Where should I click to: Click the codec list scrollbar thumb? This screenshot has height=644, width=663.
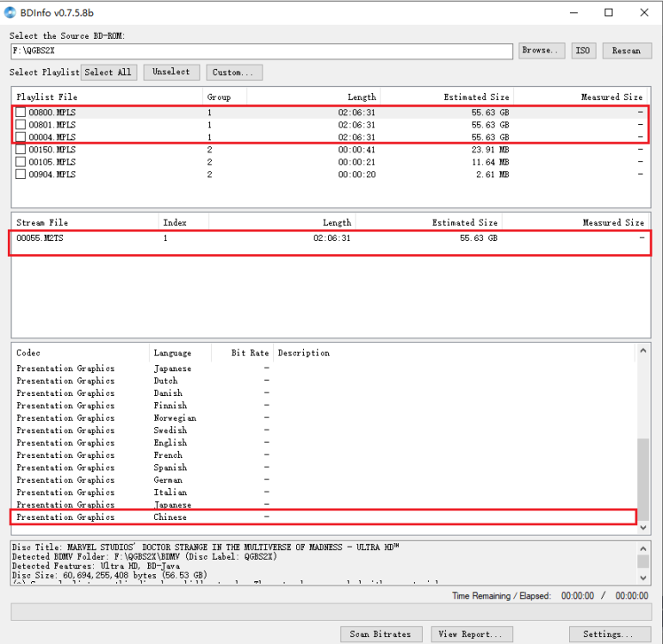tap(643, 480)
